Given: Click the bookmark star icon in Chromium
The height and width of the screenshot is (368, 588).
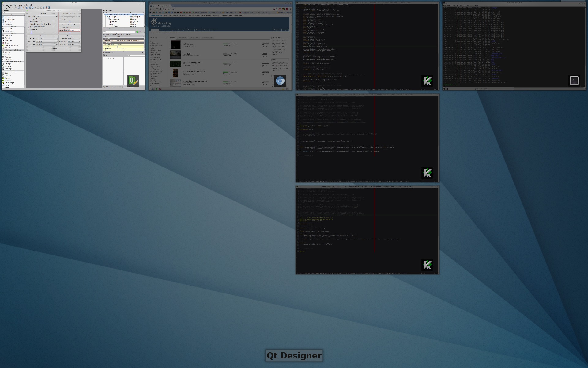Looking at the screenshot, I should tap(277, 9).
